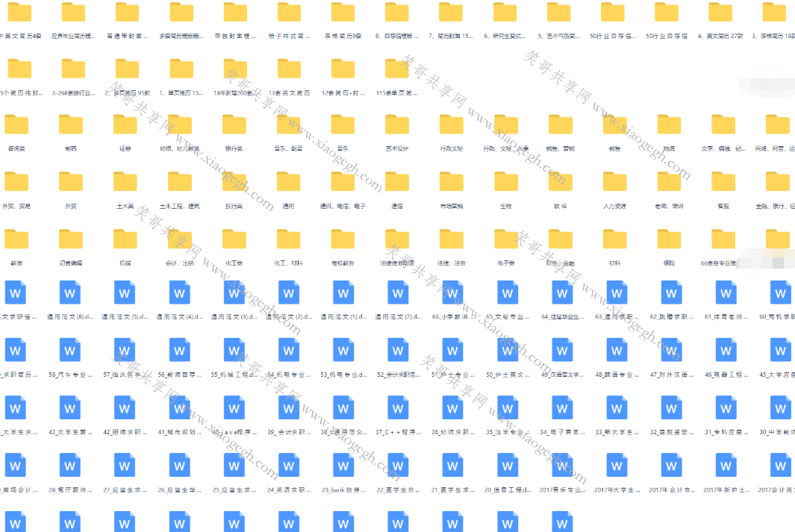The width and height of the screenshot is (795, 532).
Task: Open the Word file 42_厨师求职
Action: pyautogui.click(x=125, y=408)
